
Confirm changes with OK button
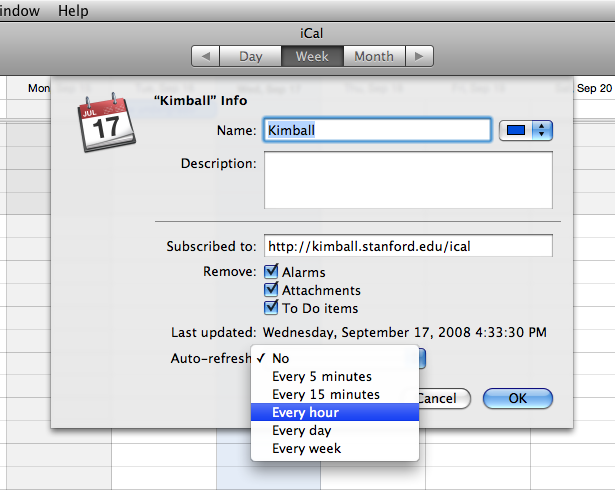tap(518, 399)
